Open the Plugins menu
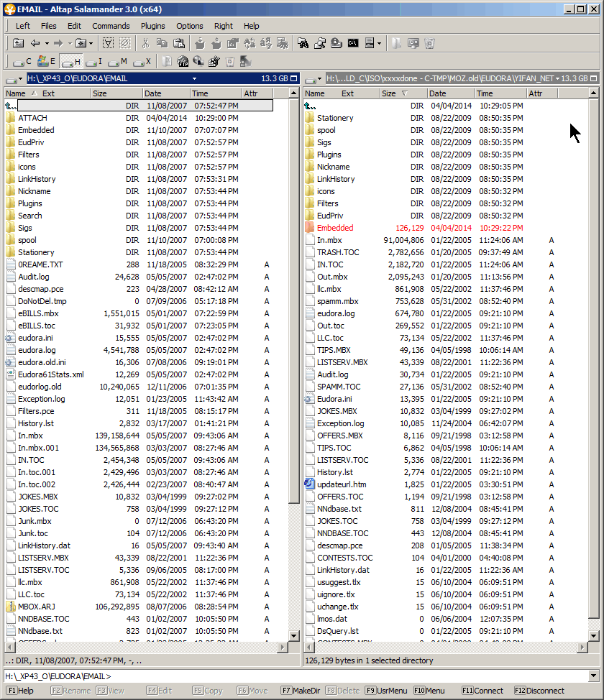Image resolution: width=604 pixels, height=700 pixels. [152, 26]
